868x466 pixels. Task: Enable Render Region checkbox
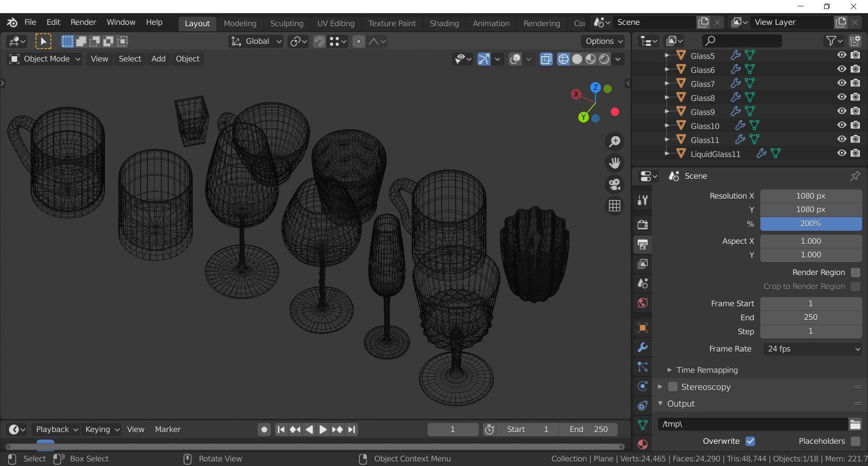coord(855,272)
